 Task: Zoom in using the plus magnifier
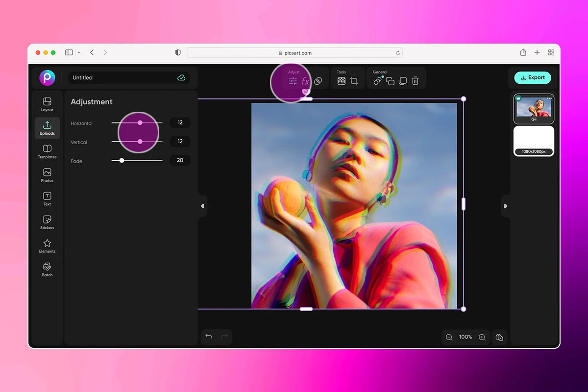[482, 337]
